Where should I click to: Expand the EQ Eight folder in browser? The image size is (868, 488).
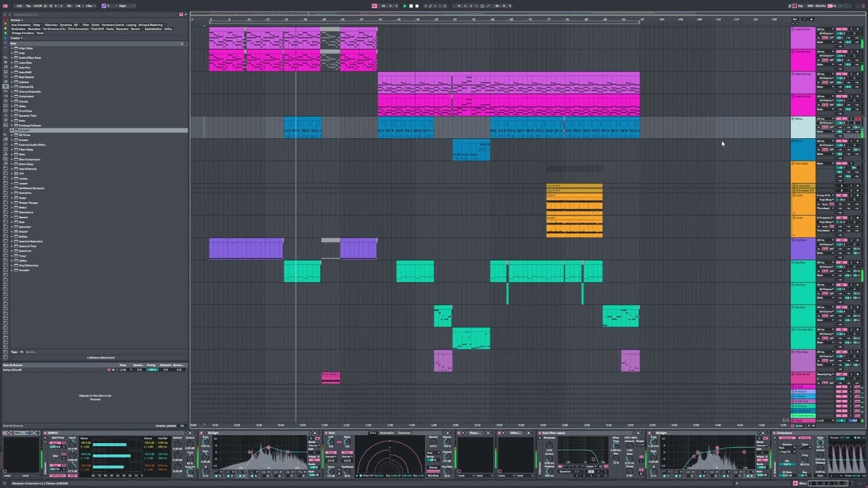(12, 130)
